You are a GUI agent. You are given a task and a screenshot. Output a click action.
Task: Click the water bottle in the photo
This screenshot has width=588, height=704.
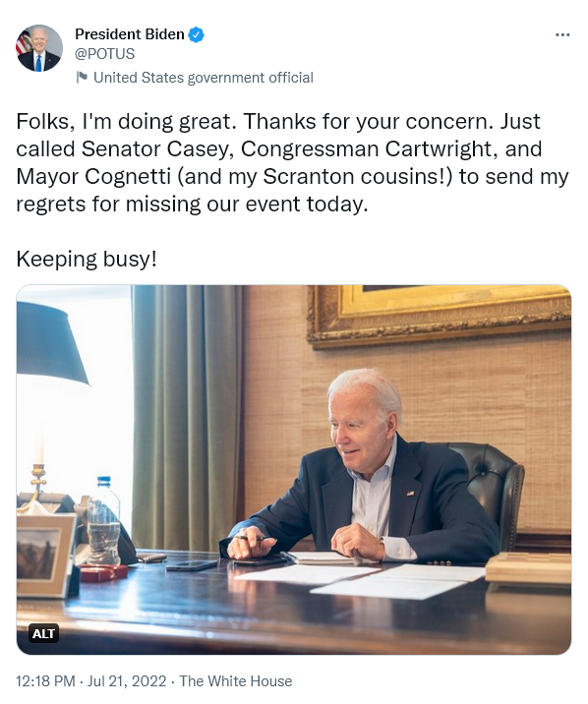[x=103, y=521]
